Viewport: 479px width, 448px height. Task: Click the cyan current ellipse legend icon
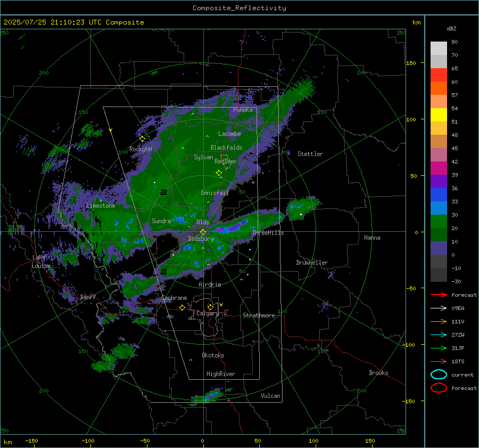(439, 374)
